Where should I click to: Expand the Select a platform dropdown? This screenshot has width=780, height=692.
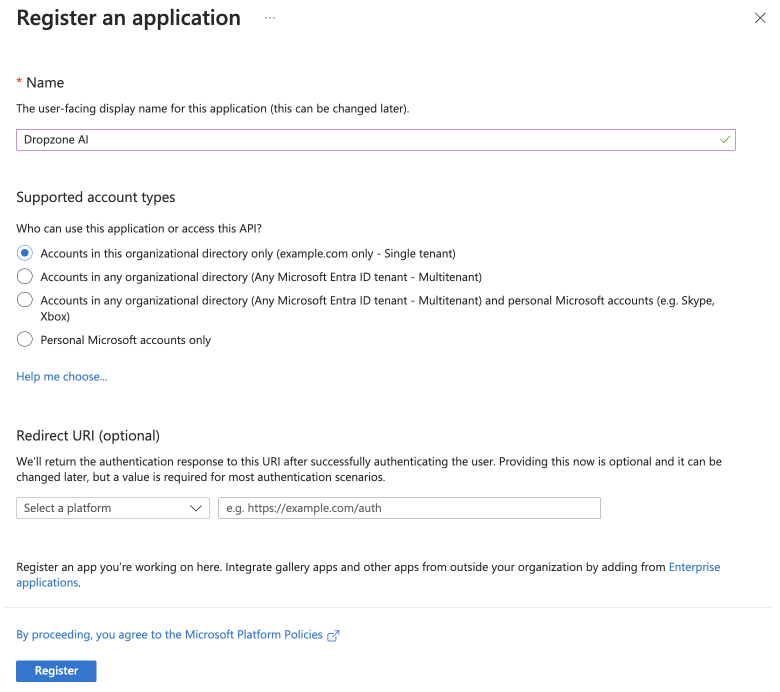112,508
